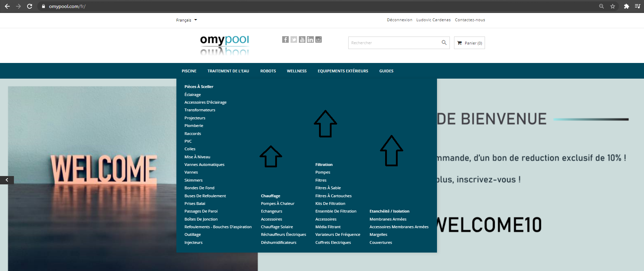The image size is (644, 271).
Task: Open Chauffage Solaire link
Action: click(x=277, y=227)
